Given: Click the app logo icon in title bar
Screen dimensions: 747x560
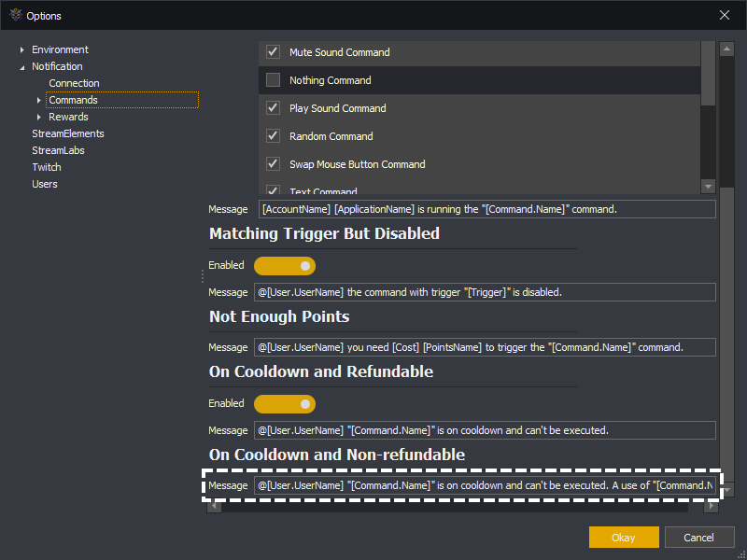Looking at the screenshot, I should coord(16,15).
